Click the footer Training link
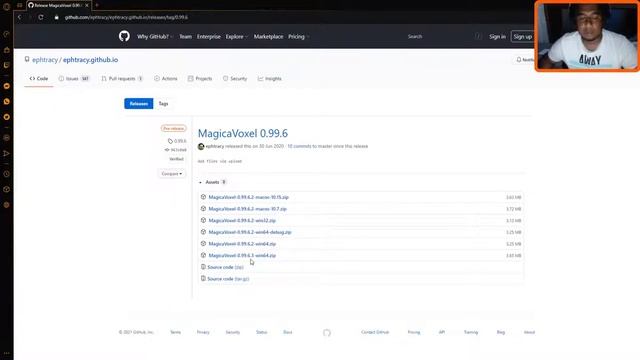The width and height of the screenshot is (640, 360). click(x=471, y=332)
